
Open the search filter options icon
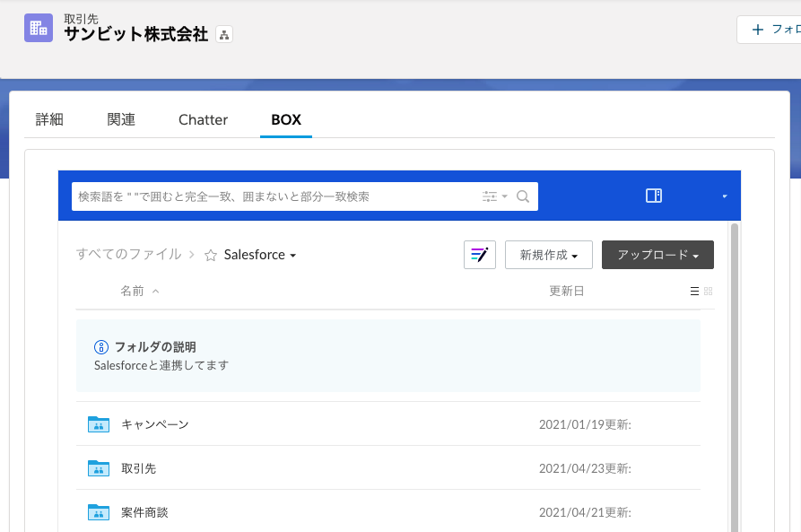(x=490, y=196)
